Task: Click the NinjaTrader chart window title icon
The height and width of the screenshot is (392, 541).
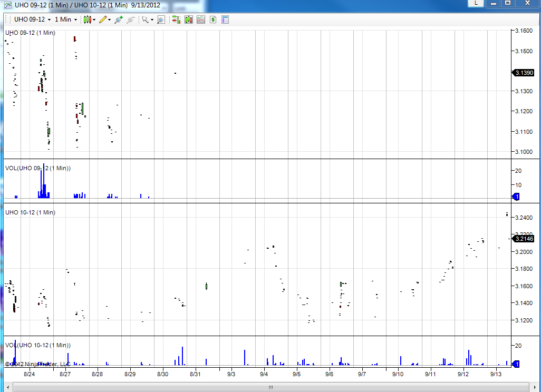Action: pos(7,5)
